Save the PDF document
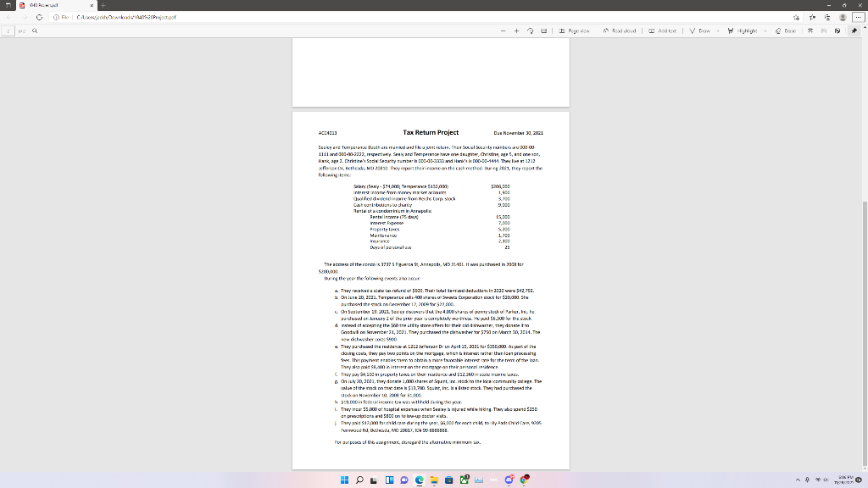868x488 pixels. pos(824,30)
